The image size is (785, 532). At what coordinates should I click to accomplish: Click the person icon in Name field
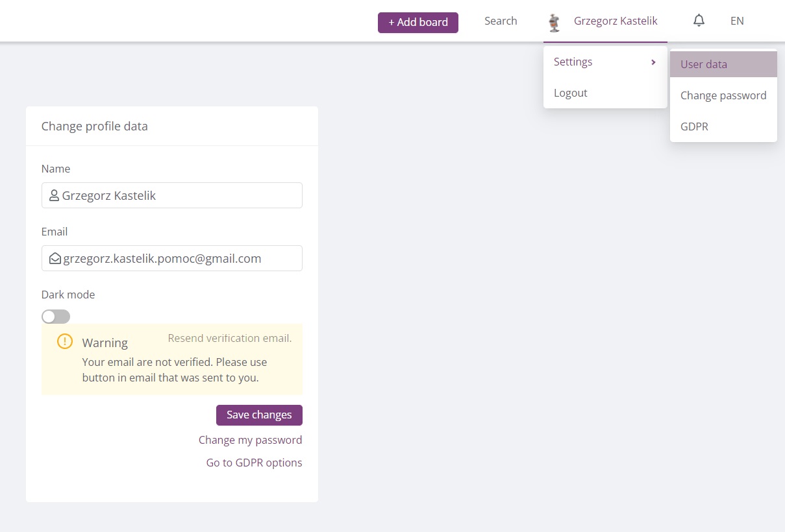click(54, 195)
